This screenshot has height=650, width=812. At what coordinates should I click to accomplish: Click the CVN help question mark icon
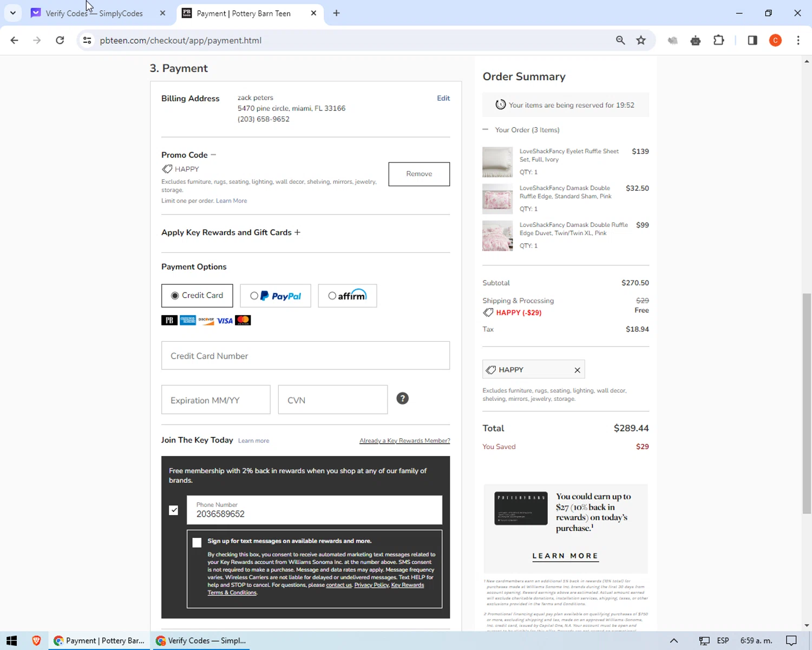(x=402, y=399)
